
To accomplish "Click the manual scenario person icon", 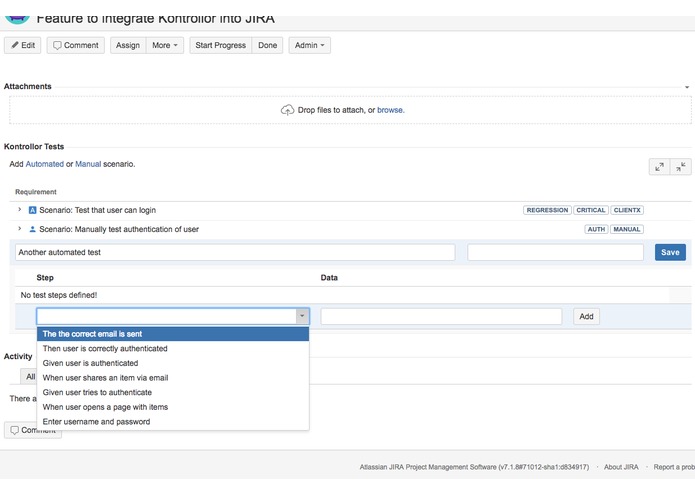I will point(32,229).
